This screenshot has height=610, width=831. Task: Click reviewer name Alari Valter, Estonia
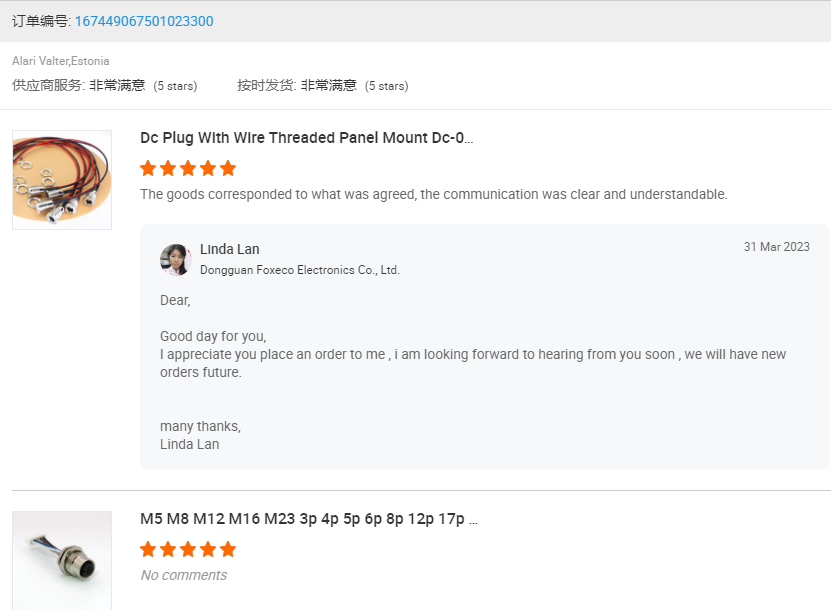[61, 61]
